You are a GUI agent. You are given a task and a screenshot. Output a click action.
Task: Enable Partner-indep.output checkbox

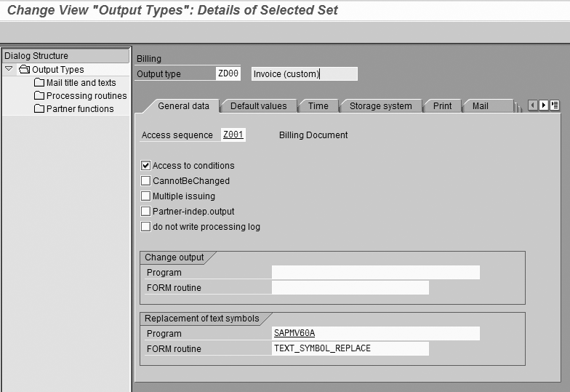pyautogui.click(x=146, y=212)
